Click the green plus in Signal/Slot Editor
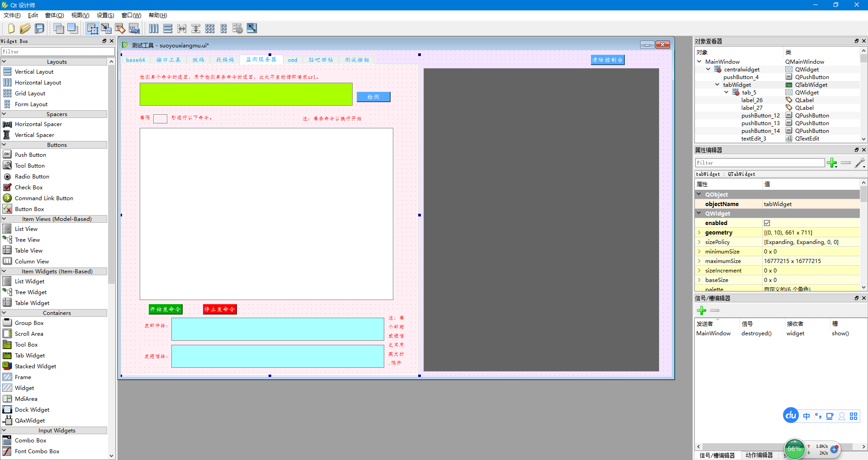 (x=702, y=310)
